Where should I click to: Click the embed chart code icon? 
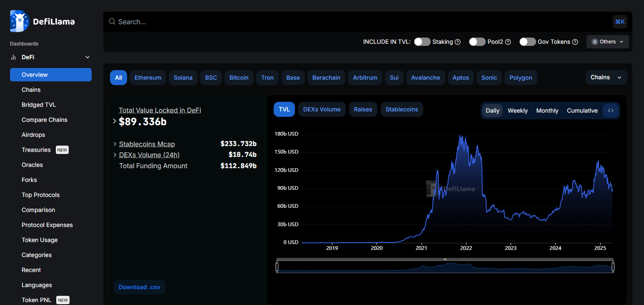coord(611,111)
